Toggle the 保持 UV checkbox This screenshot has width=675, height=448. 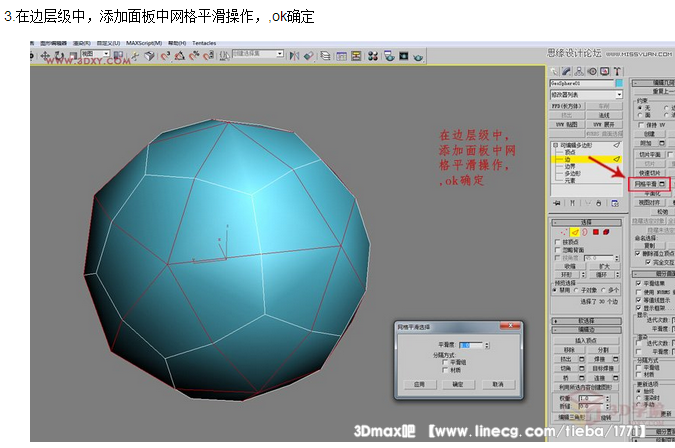coord(641,125)
